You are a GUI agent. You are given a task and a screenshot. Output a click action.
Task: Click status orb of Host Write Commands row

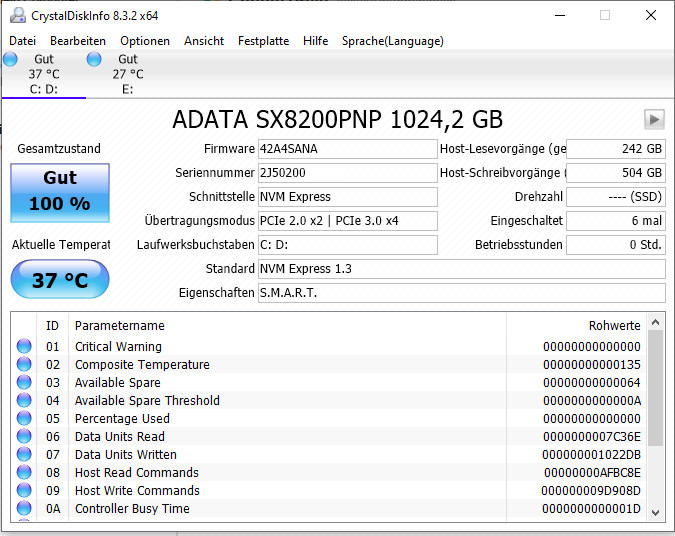tap(24, 490)
